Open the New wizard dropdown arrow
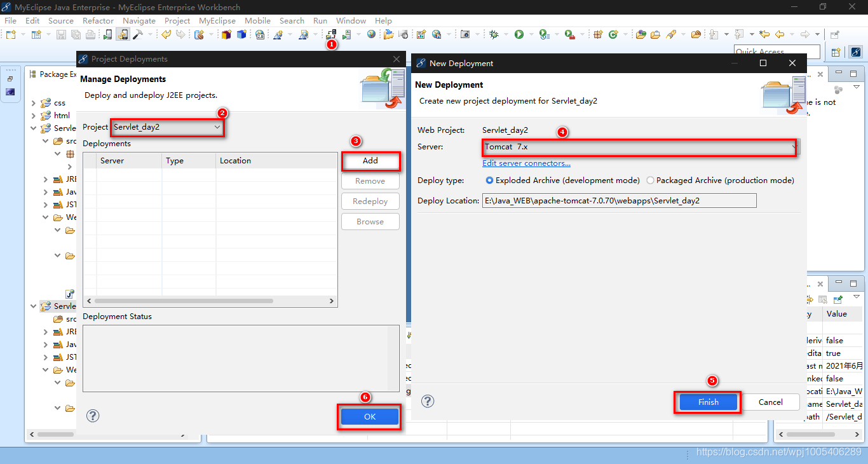This screenshot has height=464, width=868. click(23, 34)
